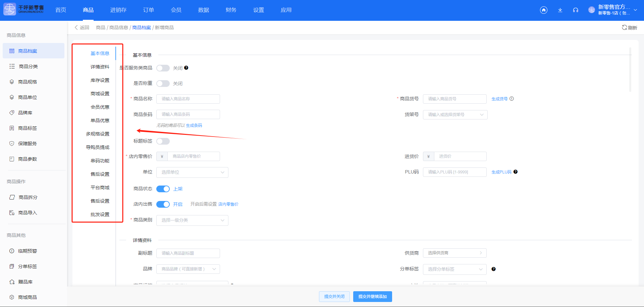Click the 商品店内零售价 price field
Viewport: 644px width, 307px height.
tap(194, 156)
